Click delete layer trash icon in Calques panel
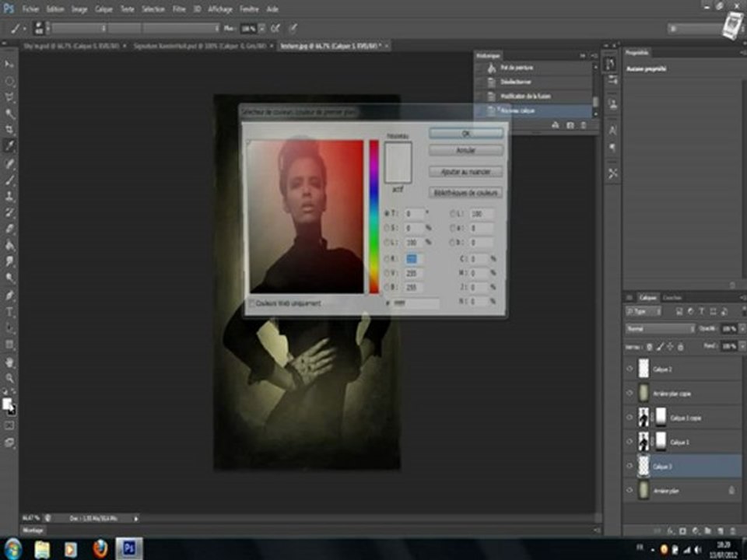 pyautogui.click(x=733, y=530)
